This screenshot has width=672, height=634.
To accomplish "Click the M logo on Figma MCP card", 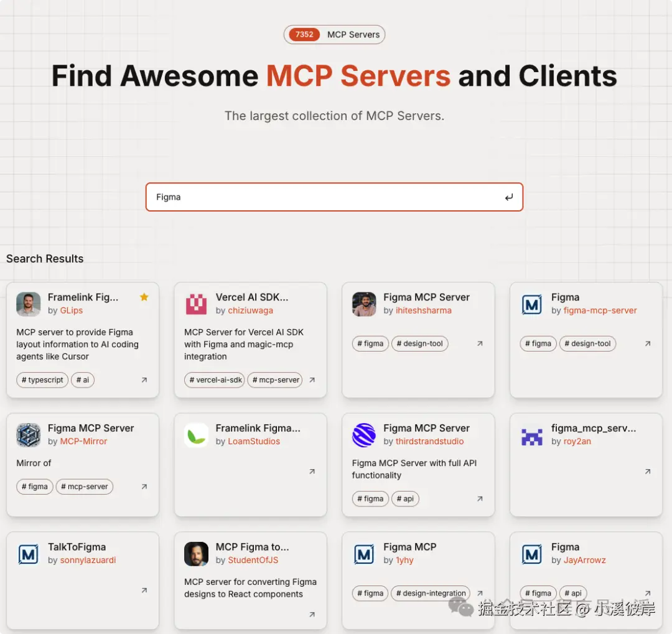I will point(364,554).
